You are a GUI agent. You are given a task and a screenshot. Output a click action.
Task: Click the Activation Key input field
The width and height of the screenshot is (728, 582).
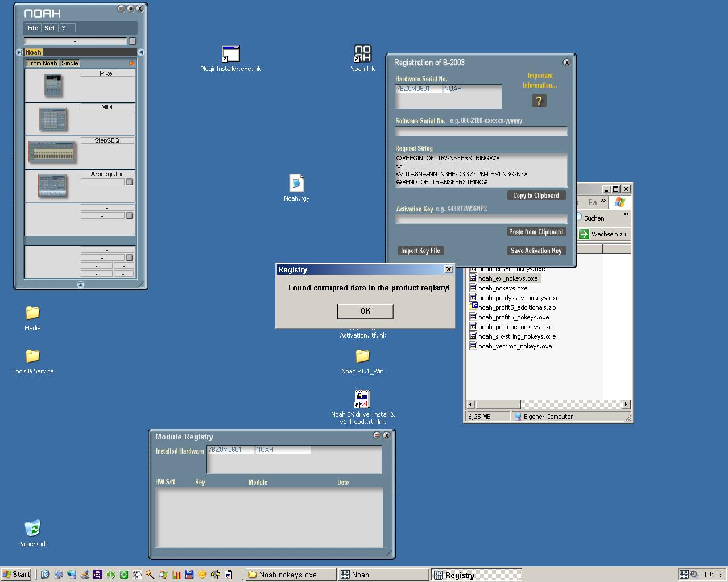coord(481,219)
